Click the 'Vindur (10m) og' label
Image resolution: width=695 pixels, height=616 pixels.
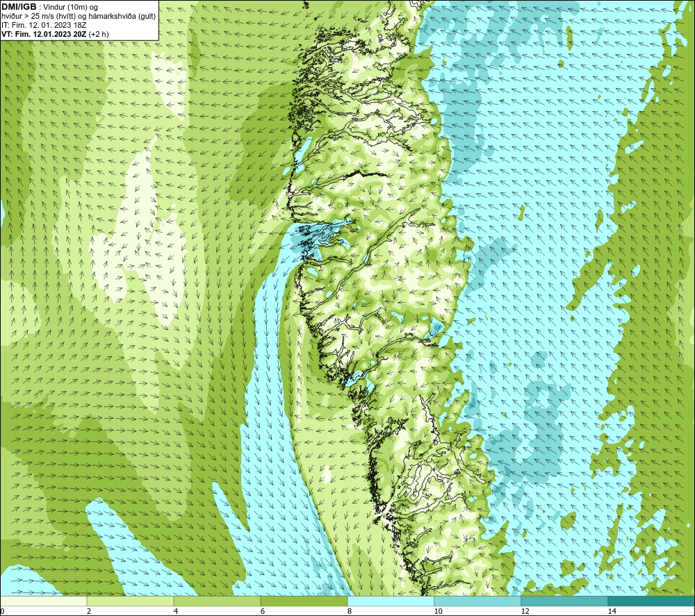(70, 7)
